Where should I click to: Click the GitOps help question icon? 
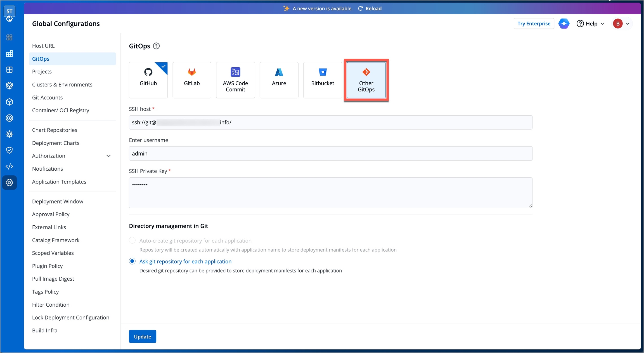(x=157, y=46)
